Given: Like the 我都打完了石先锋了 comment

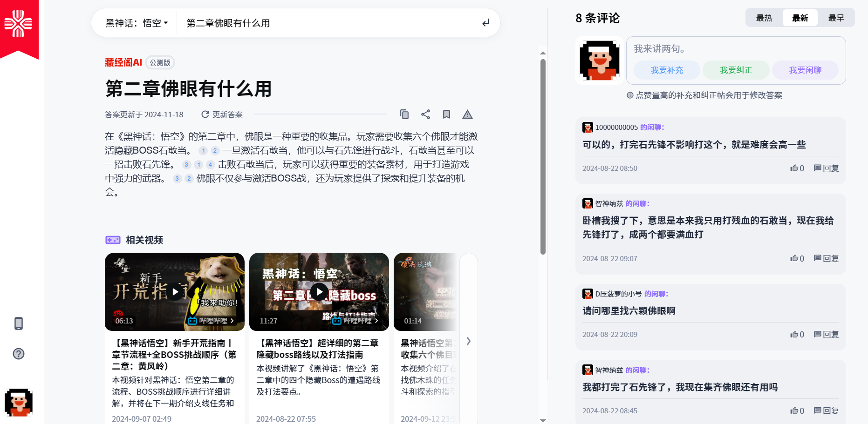Looking at the screenshot, I should tap(797, 411).
